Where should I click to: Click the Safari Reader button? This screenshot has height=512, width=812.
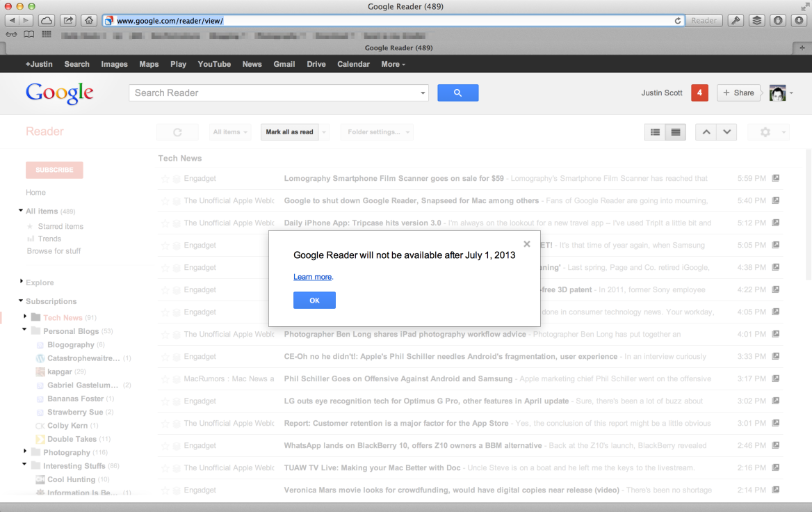coord(704,21)
